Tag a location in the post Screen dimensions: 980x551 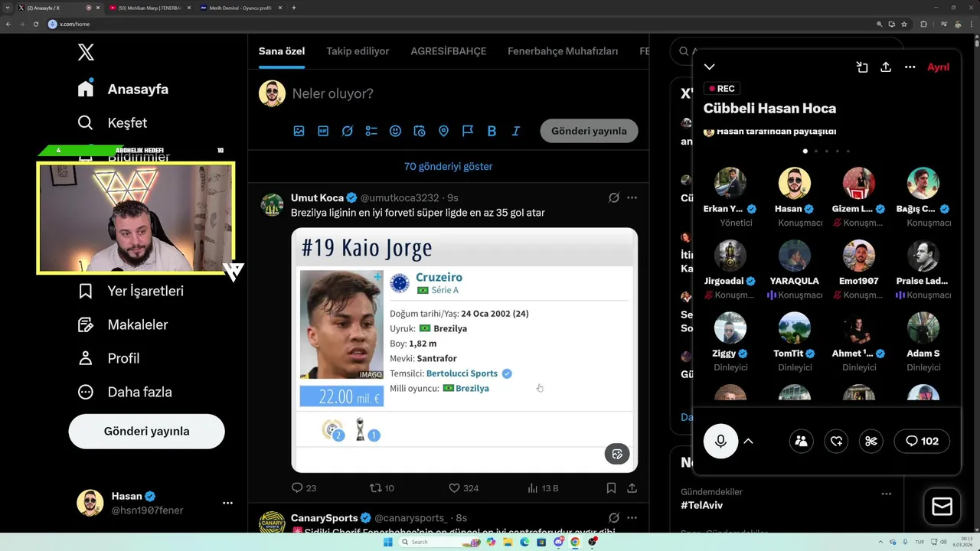click(x=443, y=131)
